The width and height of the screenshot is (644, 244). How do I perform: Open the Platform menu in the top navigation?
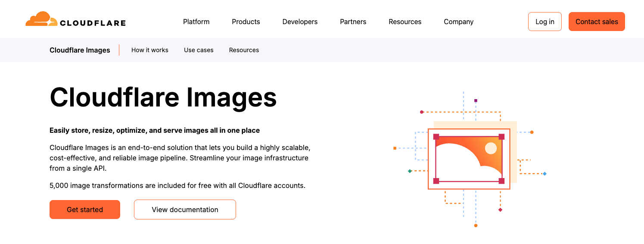(196, 22)
